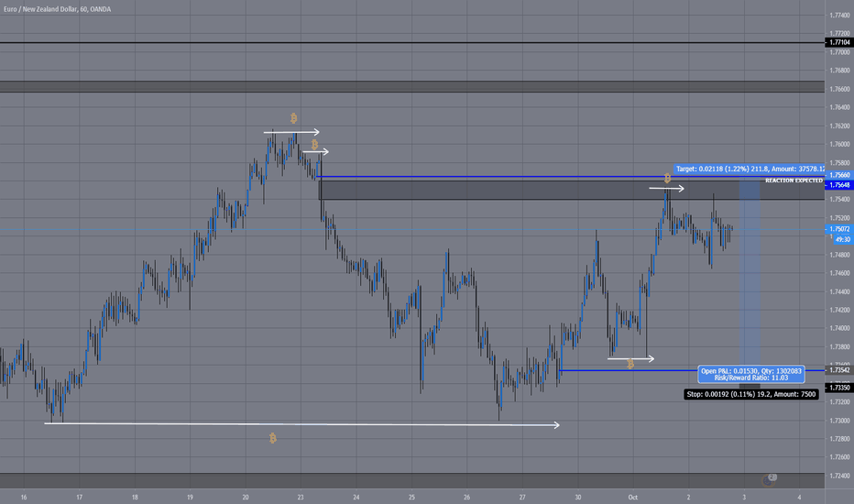Click the 1.74600 price axis label
The width and height of the screenshot is (854, 504).
(839, 273)
